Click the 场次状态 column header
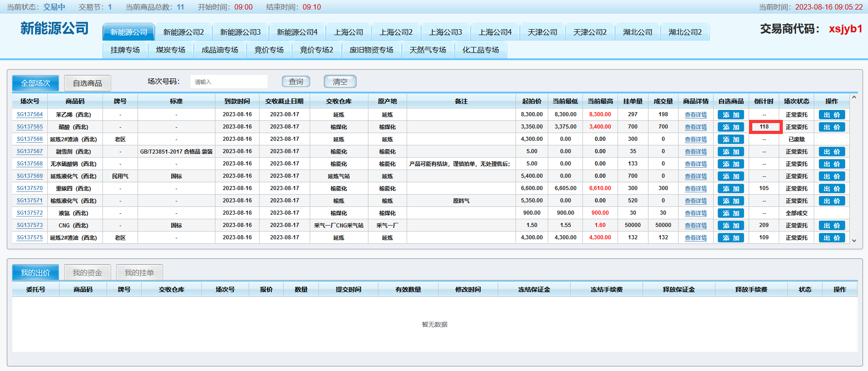Image resolution: width=868 pixels, height=371 pixels. (797, 101)
